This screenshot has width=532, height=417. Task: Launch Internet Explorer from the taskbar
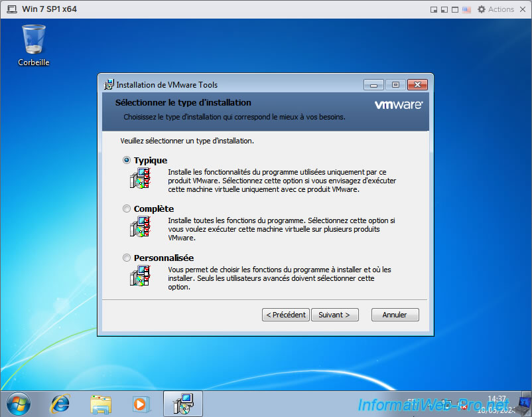tap(60, 403)
